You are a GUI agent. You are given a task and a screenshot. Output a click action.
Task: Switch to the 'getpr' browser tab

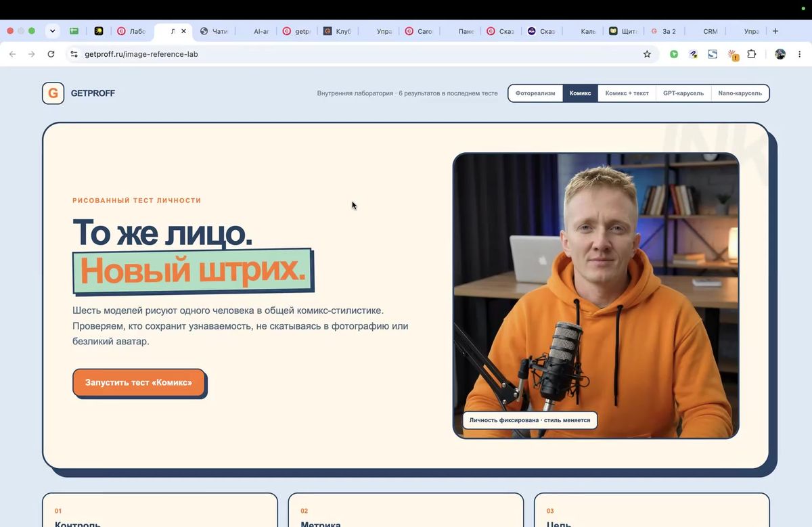[x=296, y=31]
